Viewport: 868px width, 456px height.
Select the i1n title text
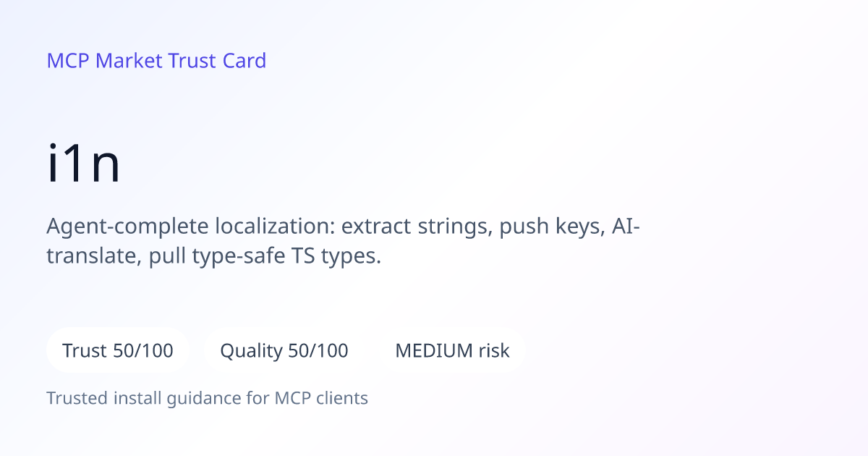click(83, 165)
